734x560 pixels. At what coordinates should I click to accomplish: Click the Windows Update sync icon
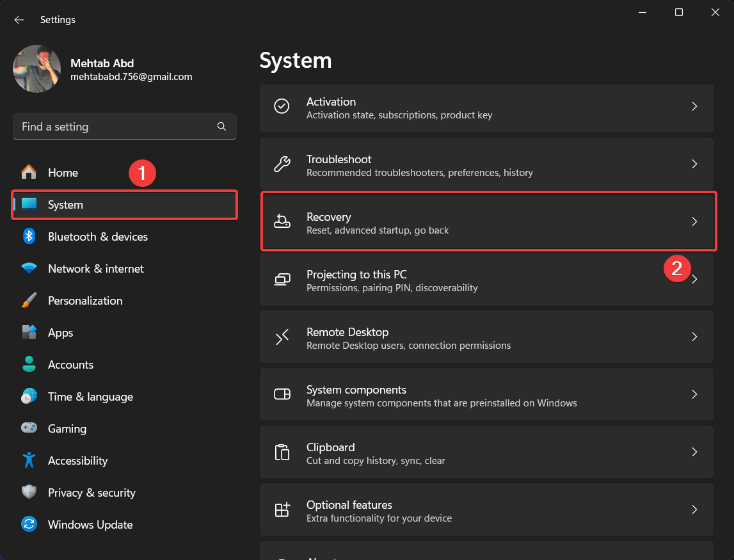29,524
